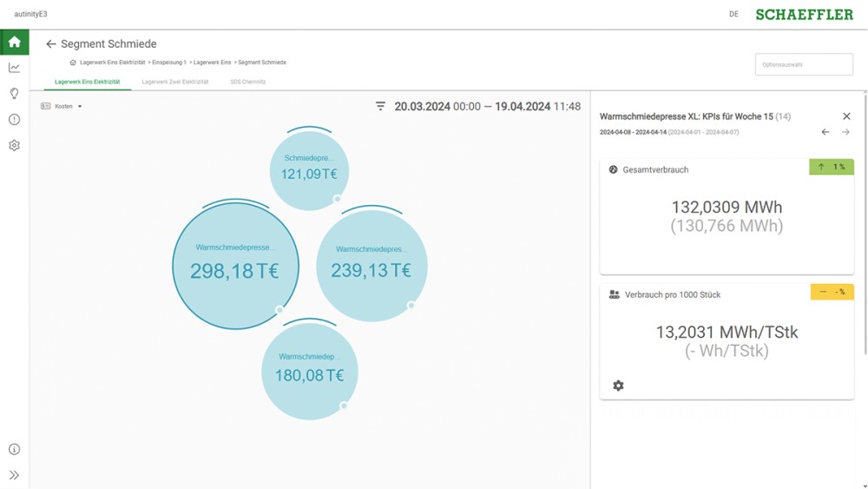Close the Warmschmiedepresse XL KPI panel
Screen dimensions: 868x489
[846, 116]
